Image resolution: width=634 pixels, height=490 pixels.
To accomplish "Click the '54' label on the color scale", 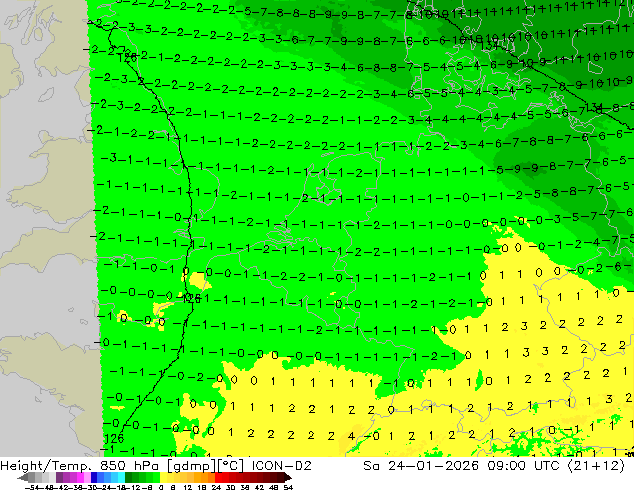I will [287, 487].
